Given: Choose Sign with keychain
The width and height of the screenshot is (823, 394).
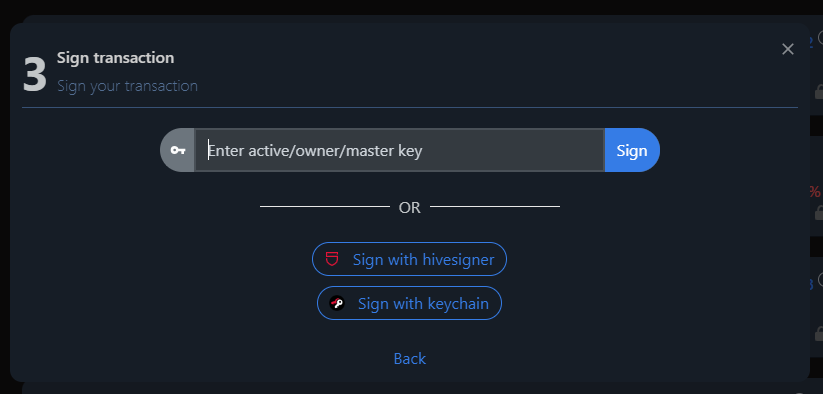Looking at the screenshot, I should pos(409,303).
